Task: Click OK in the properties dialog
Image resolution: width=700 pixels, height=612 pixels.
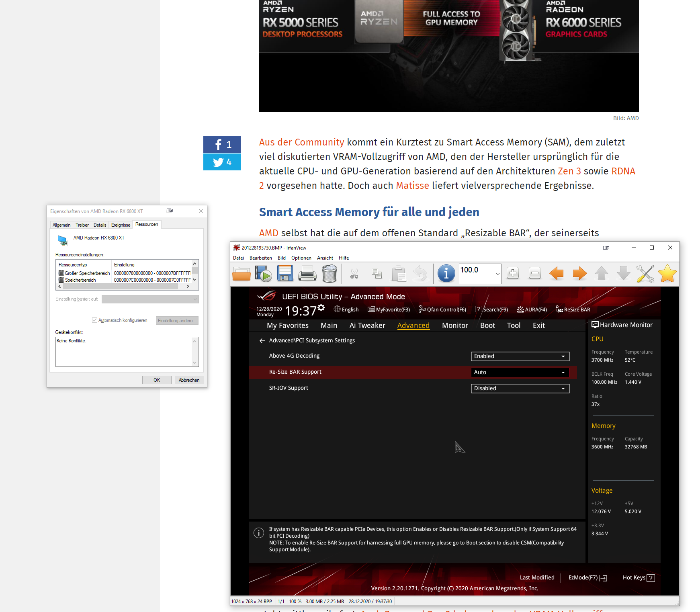Action: click(157, 380)
